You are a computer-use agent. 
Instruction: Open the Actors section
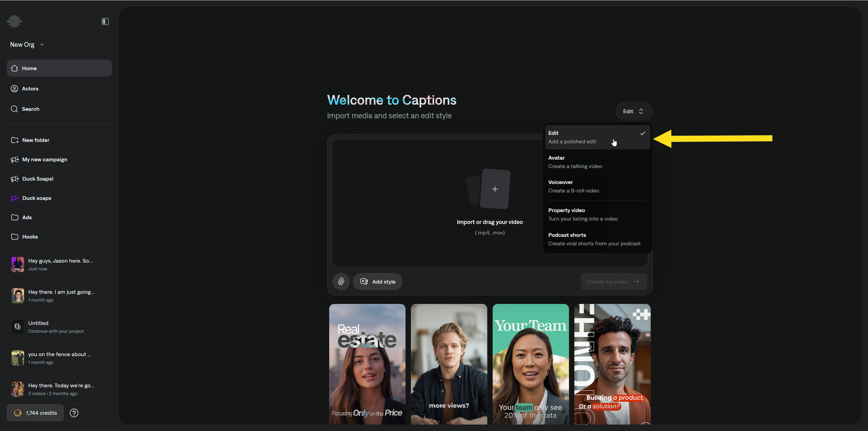[x=59, y=88]
